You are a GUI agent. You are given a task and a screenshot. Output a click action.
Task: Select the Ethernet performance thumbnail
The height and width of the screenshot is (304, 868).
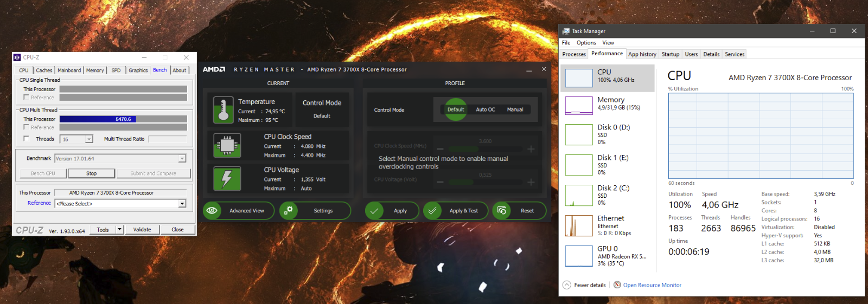pyautogui.click(x=579, y=225)
